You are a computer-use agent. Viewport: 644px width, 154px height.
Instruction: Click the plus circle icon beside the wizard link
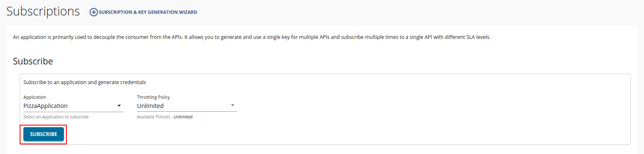click(x=94, y=13)
